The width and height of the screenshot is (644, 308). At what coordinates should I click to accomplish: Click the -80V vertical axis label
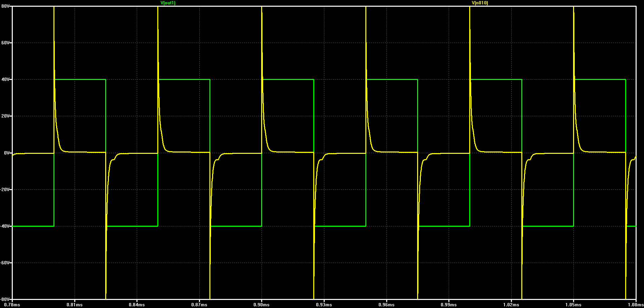click(x=5, y=299)
